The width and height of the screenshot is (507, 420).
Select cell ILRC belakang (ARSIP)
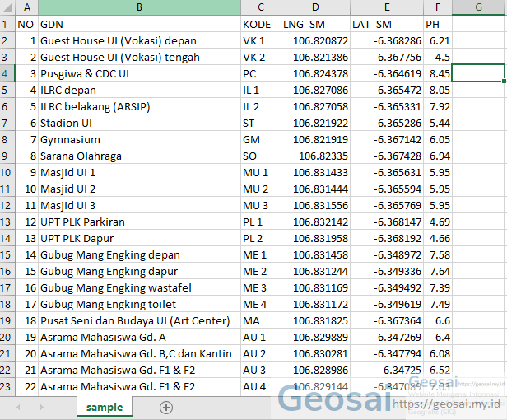coord(139,106)
